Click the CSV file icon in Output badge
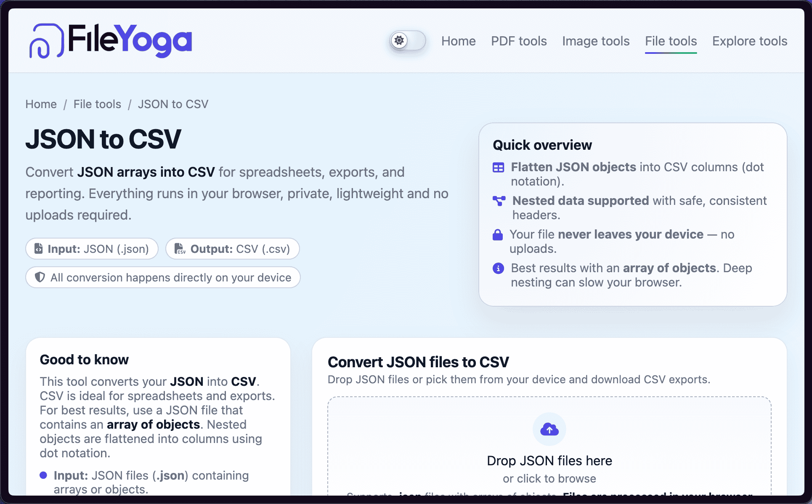The width and height of the screenshot is (812, 504). [180, 249]
